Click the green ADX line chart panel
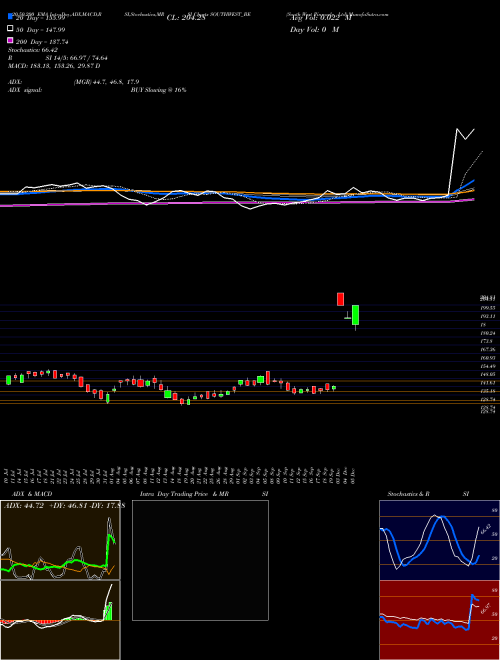Image resolution: width=500 pixels, height=660 pixels. 60,540
